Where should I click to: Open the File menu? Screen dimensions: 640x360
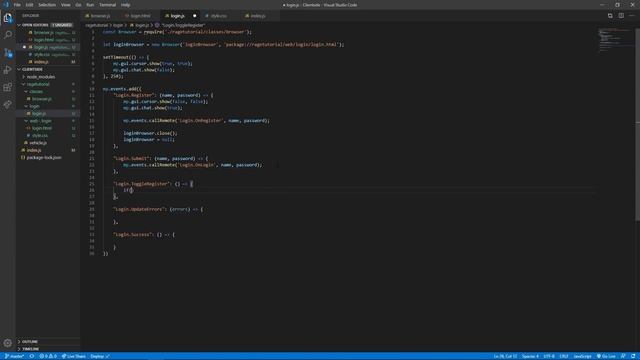17,5
